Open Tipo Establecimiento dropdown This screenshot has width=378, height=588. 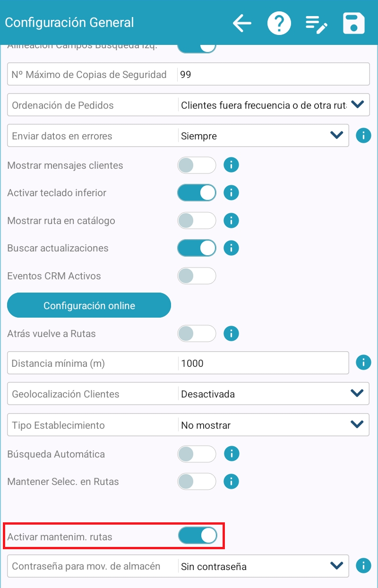(357, 424)
